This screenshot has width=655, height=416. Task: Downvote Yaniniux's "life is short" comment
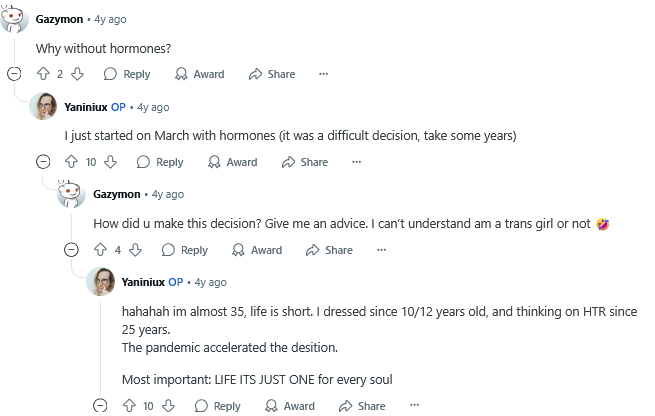166,406
